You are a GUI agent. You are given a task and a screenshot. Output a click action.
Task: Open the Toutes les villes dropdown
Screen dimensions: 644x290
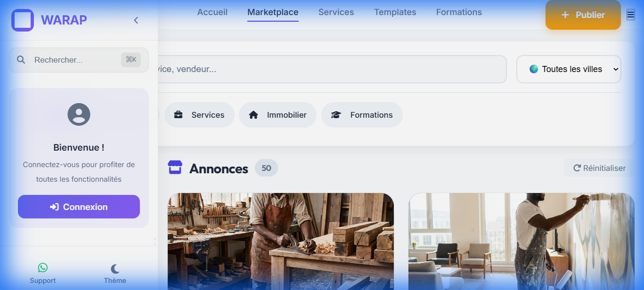click(x=569, y=69)
